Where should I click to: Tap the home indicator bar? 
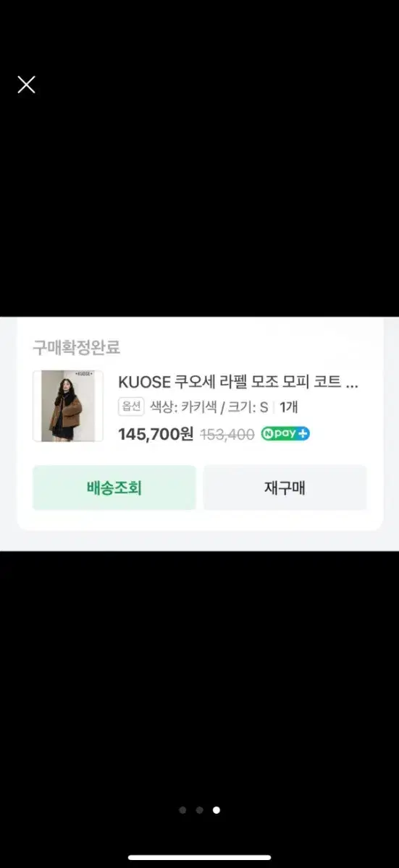(200, 858)
